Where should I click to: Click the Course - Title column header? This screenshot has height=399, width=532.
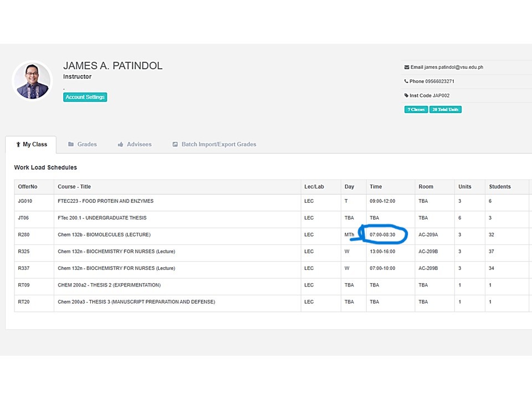74,187
